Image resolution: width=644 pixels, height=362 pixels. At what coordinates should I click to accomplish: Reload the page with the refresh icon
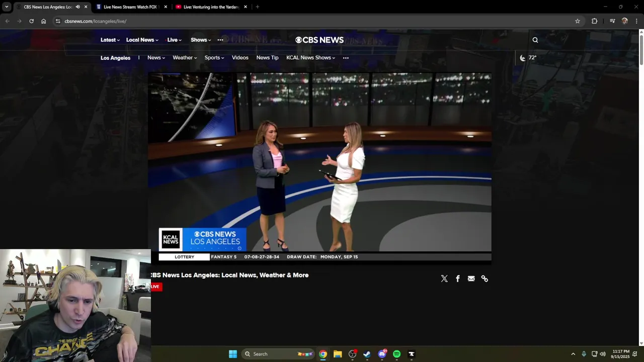[31, 21]
